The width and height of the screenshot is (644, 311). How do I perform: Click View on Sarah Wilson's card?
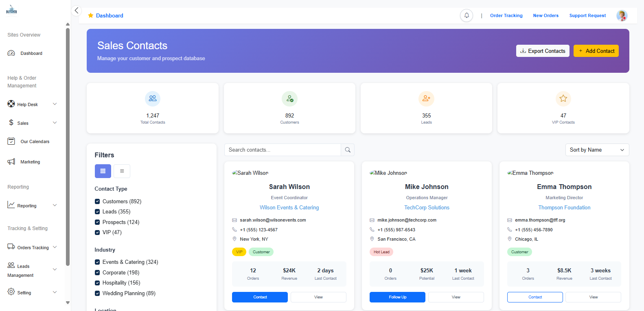318,297
